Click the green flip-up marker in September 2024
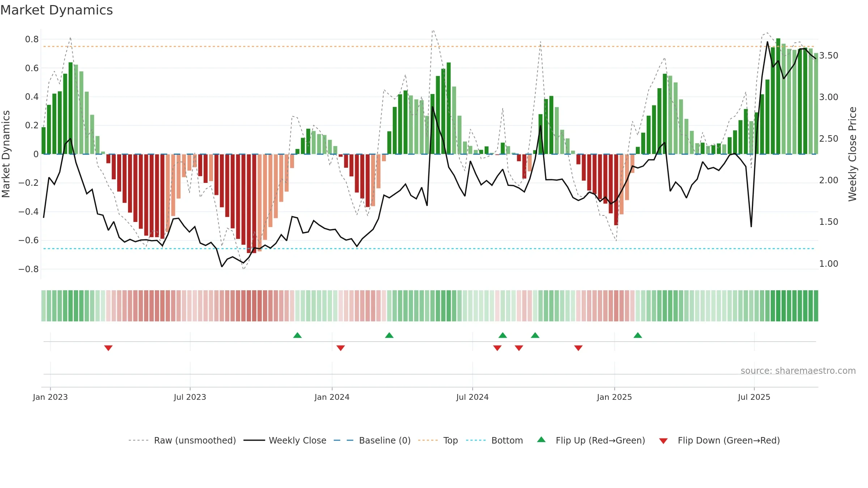Viewport: 868px width, 488px height. pos(535,335)
